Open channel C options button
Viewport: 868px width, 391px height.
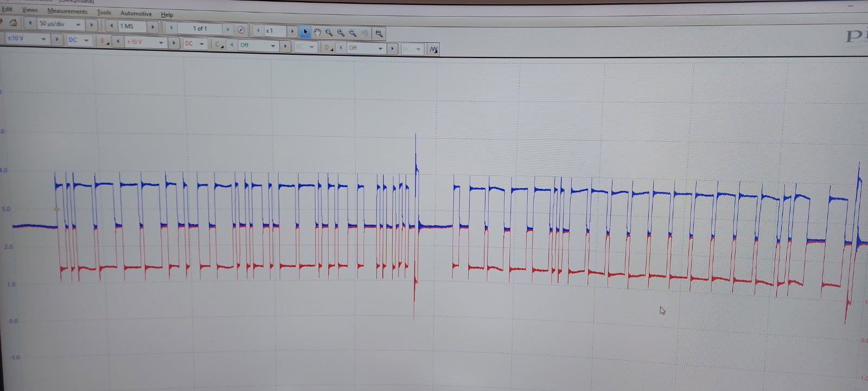coord(219,44)
